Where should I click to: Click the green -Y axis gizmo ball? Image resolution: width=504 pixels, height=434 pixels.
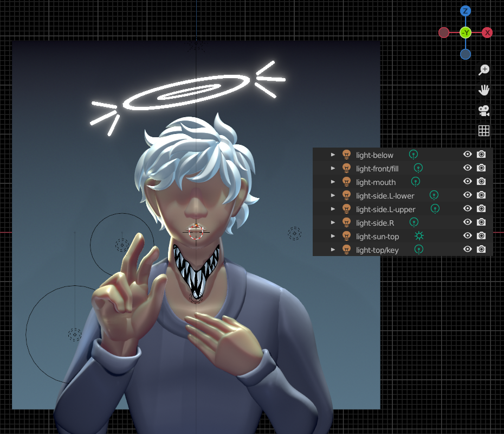pos(465,33)
